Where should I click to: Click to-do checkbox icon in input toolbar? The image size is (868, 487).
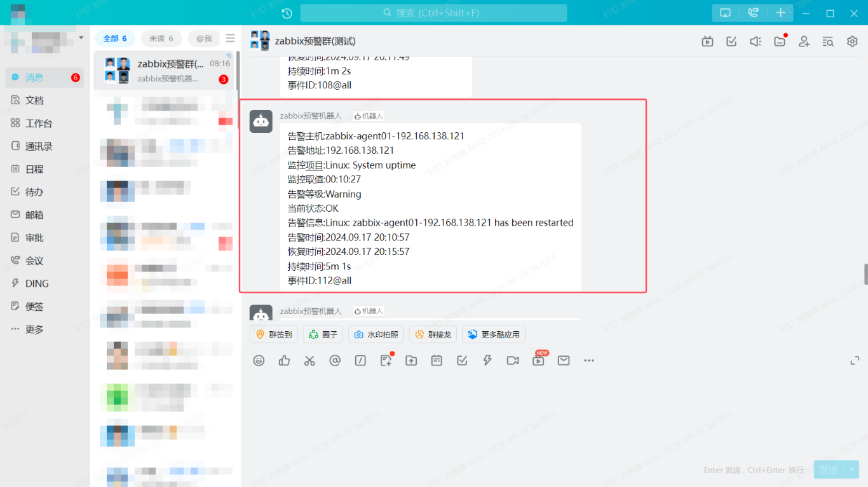coord(462,360)
